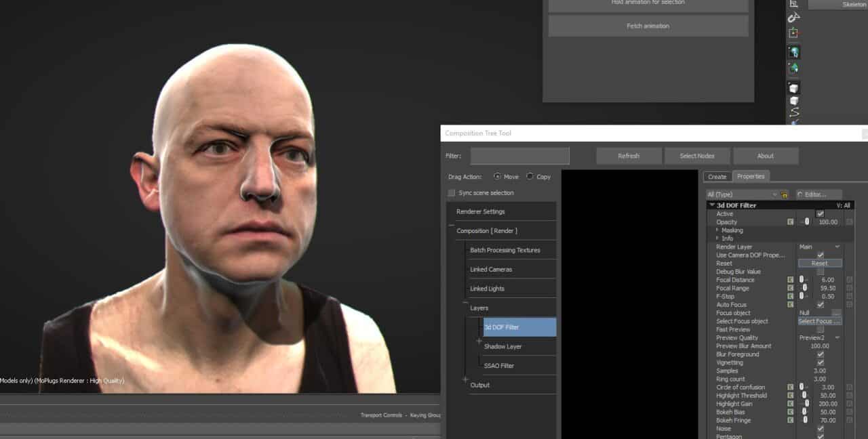This screenshot has width=868, height=439.
Task: Uncheck the Vignetting checkbox
Action: point(821,362)
